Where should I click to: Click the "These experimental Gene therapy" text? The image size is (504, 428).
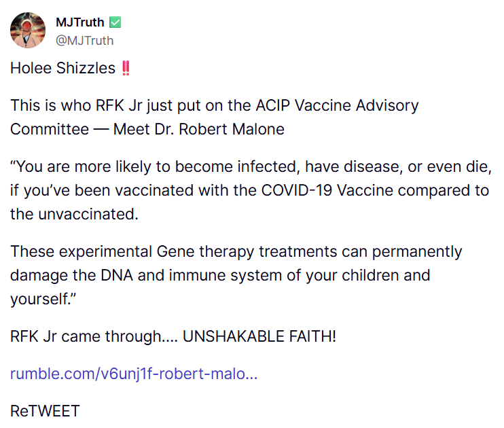pos(115,251)
